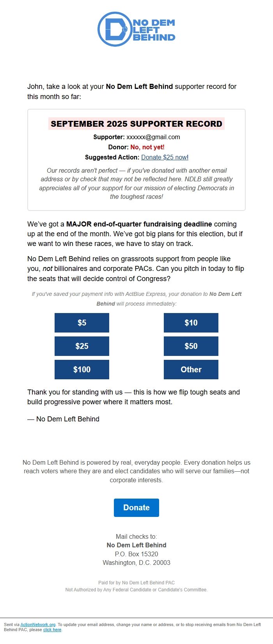Click the 'Mail checks to:' label
Screen dimensions: 273x644
click(x=136, y=536)
